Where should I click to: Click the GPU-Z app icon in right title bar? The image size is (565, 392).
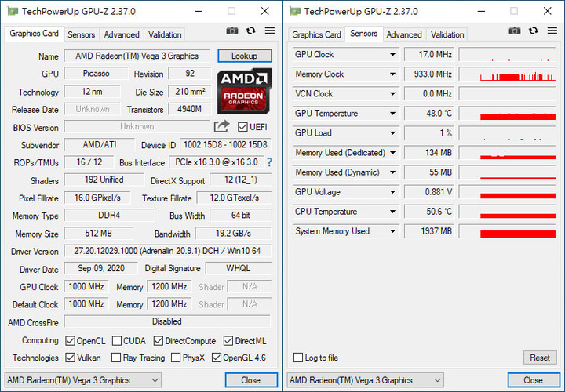[x=295, y=12]
